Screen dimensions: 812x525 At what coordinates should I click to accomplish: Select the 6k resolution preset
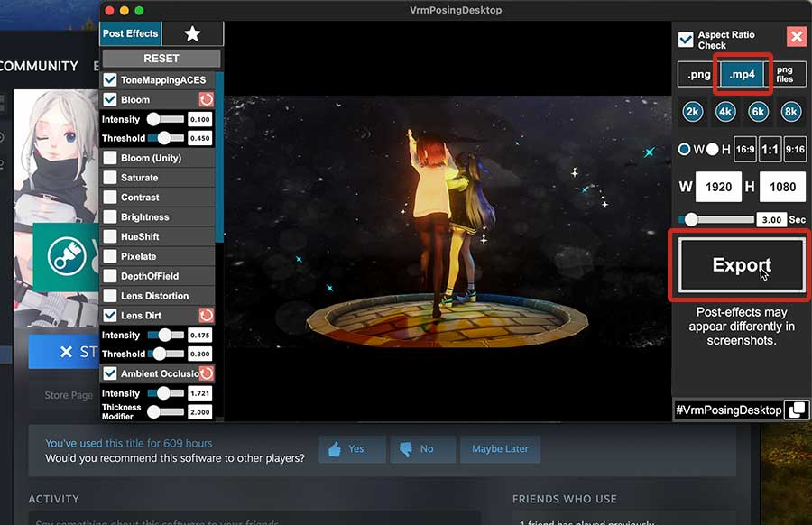(758, 112)
